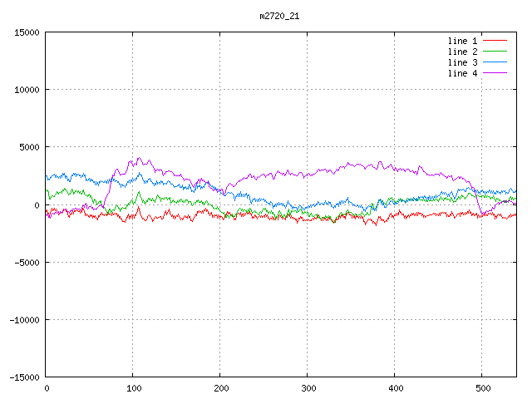
Task: Click the 300 x-axis tick label
Action: point(307,388)
